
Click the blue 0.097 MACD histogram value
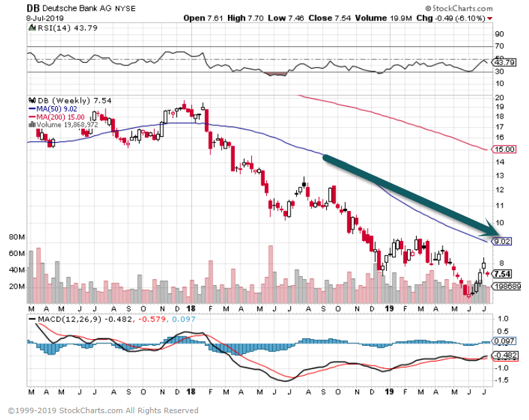(x=184, y=319)
